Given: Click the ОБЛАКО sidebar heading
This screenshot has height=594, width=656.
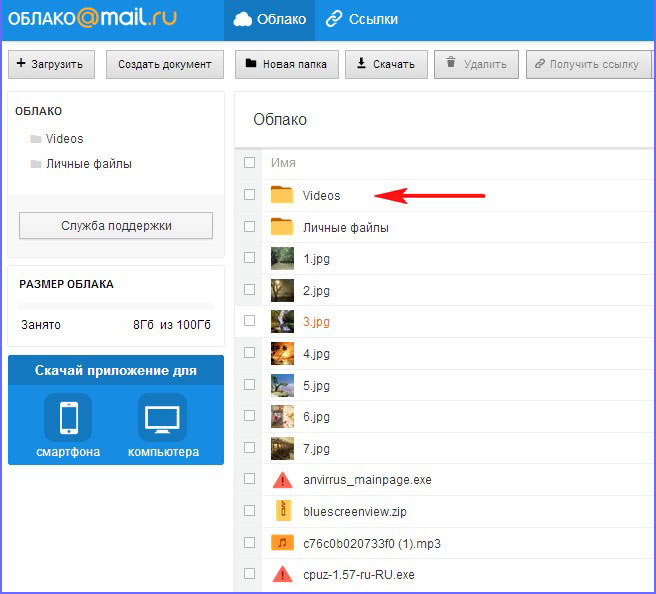Looking at the screenshot, I should (x=38, y=111).
